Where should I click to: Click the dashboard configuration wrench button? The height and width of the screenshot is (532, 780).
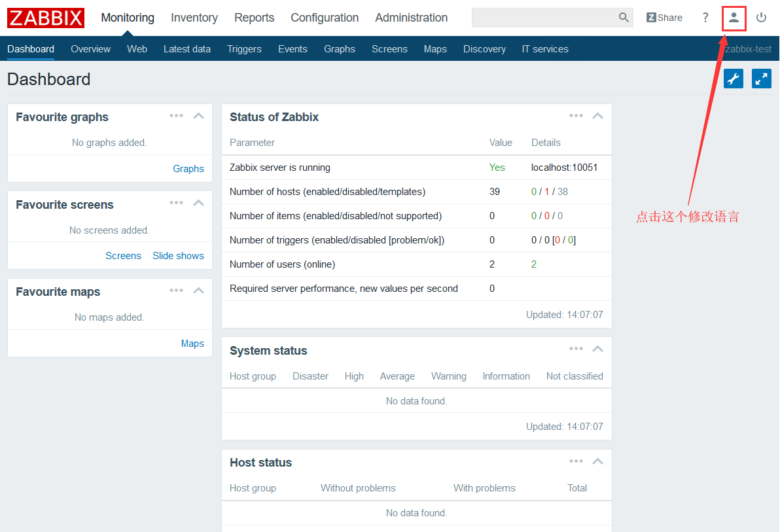coord(734,79)
